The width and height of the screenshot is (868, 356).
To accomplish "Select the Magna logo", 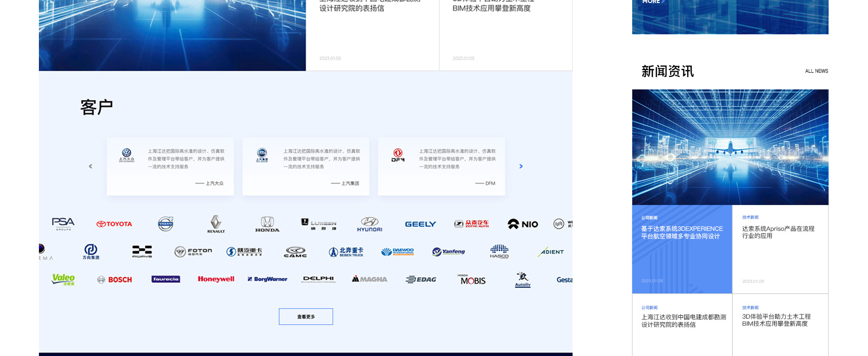I will tap(370, 279).
